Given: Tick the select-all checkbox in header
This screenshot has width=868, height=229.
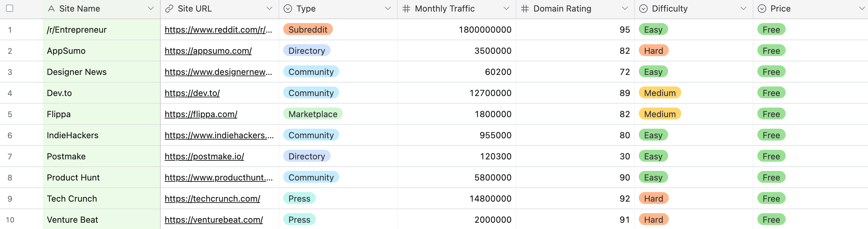Looking at the screenshot, I should 10,9.
